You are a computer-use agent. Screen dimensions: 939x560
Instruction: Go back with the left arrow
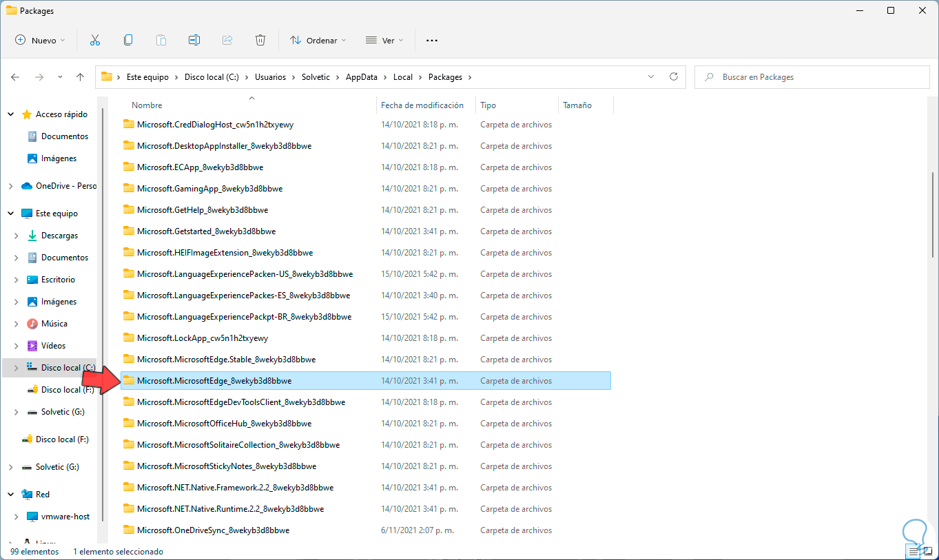[15, 77]
